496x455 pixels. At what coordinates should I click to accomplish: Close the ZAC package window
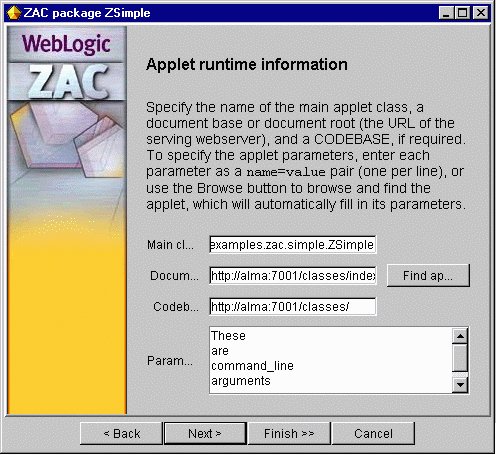(481, 13)
